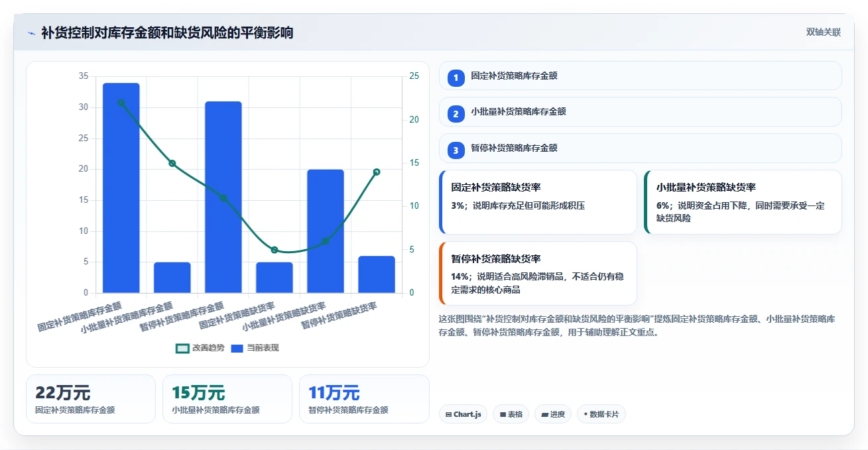Click the right axis label 25

[414, 76]
